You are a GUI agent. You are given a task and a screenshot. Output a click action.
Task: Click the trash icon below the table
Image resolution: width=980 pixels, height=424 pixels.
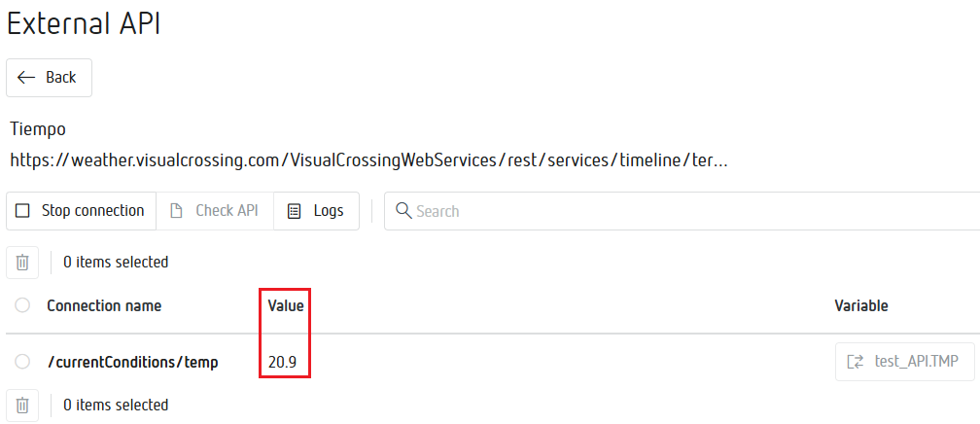[x=22, y=405]
